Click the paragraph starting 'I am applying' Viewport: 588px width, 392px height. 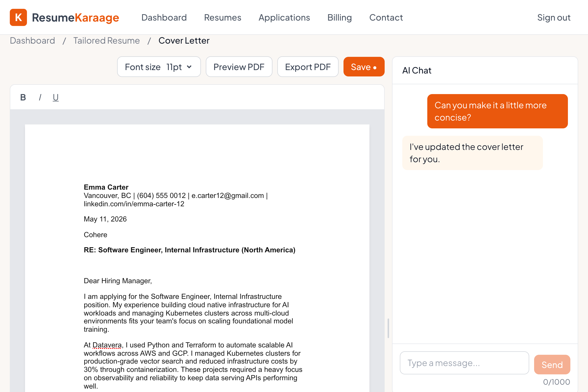pyautogui.click(x=188, y=313)
